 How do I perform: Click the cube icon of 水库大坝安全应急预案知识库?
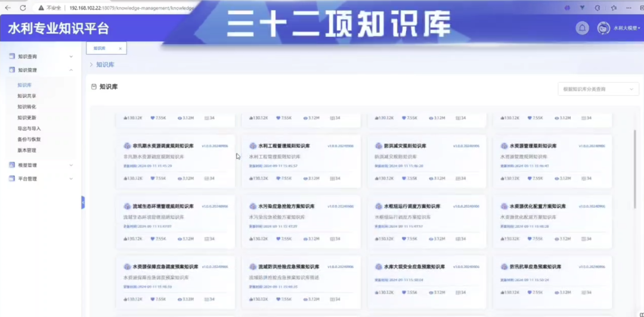378,266
